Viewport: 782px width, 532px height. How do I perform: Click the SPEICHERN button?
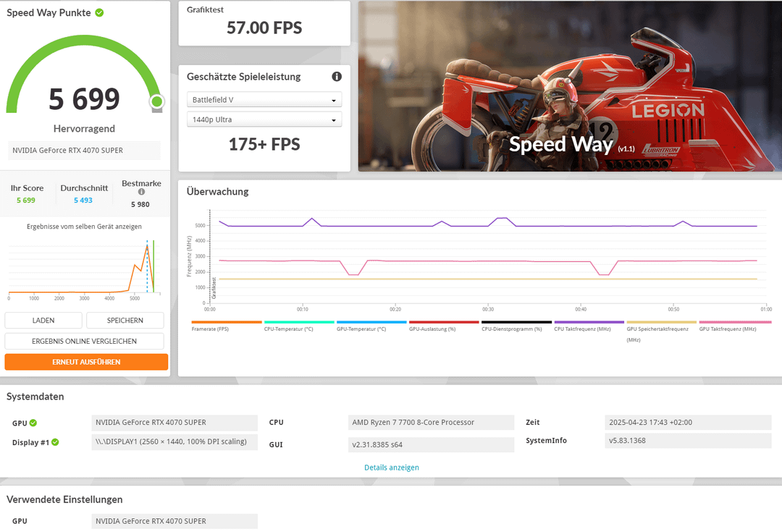coord(125,321)
